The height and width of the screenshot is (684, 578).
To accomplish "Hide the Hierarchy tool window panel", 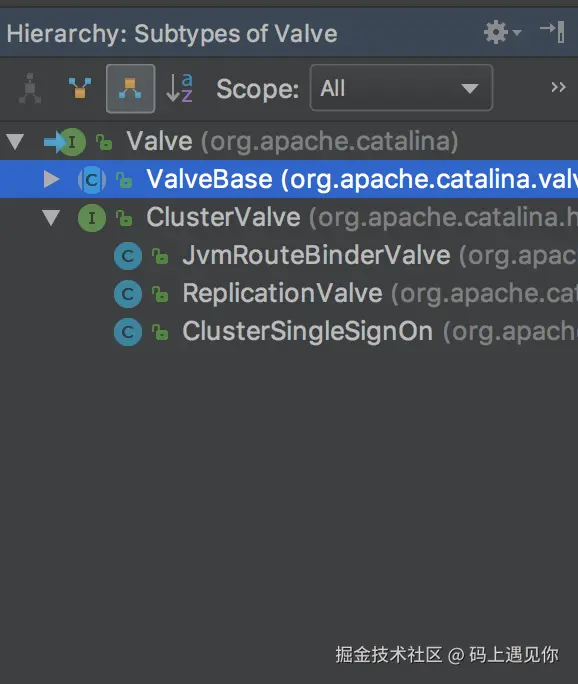I will pos(553,32).
